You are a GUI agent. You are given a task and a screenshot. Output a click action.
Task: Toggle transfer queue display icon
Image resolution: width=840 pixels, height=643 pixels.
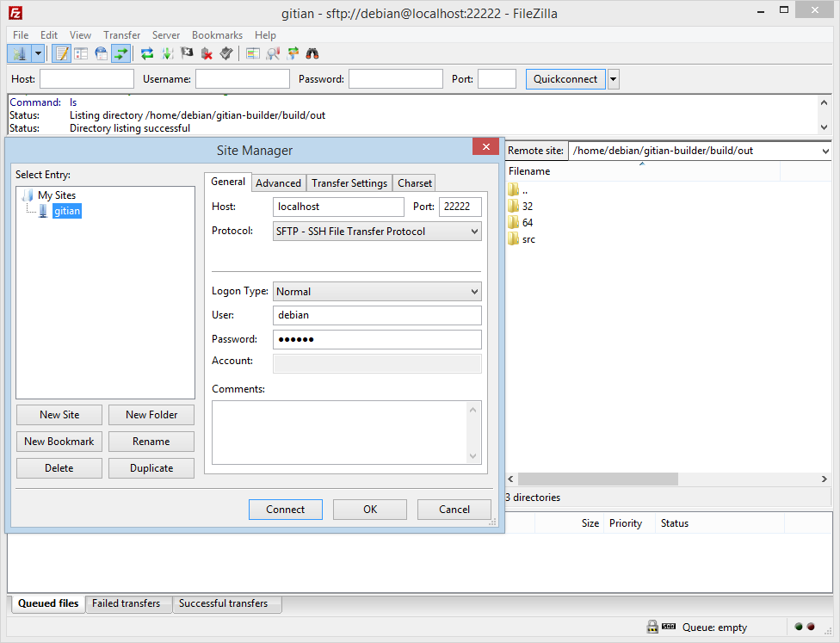121,53
